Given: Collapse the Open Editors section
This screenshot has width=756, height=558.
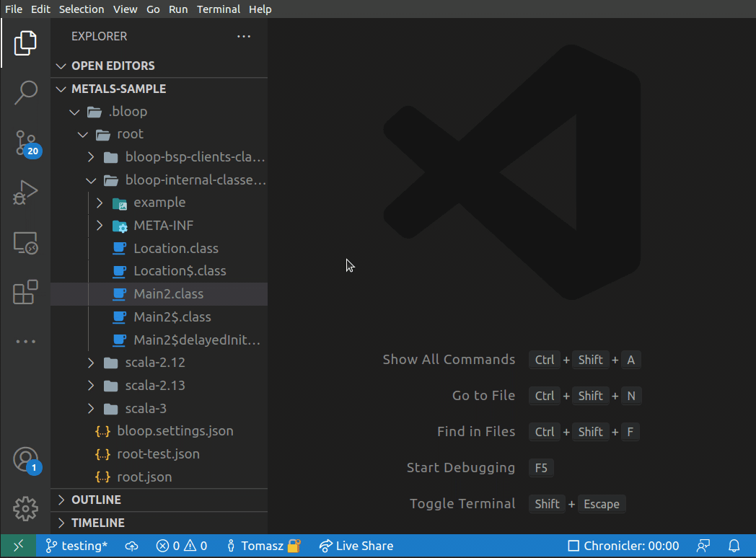Looking at the screenshot, I should (159, 66).
